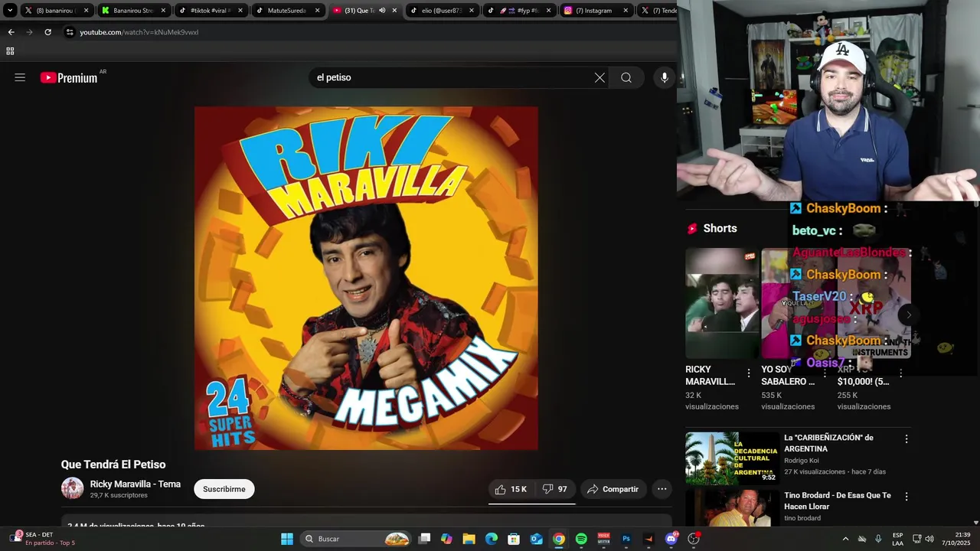Click the Suscribirme button
The width and height of the screenshot is (980, 551).
coord(224,489)
